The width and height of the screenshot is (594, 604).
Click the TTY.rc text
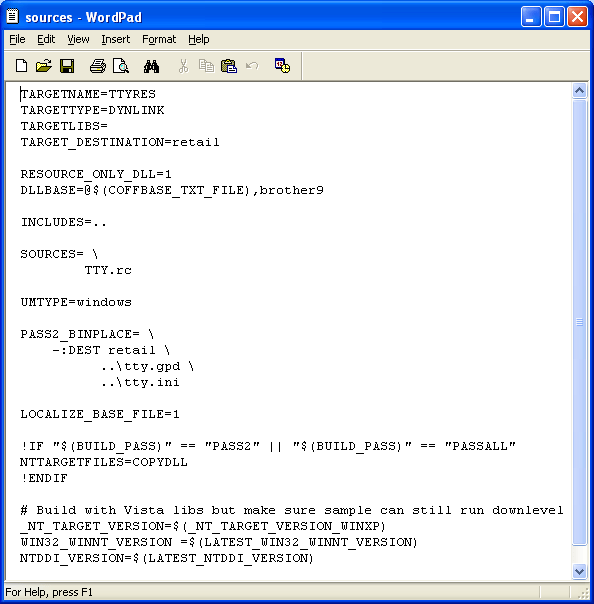tap(108, 270)
